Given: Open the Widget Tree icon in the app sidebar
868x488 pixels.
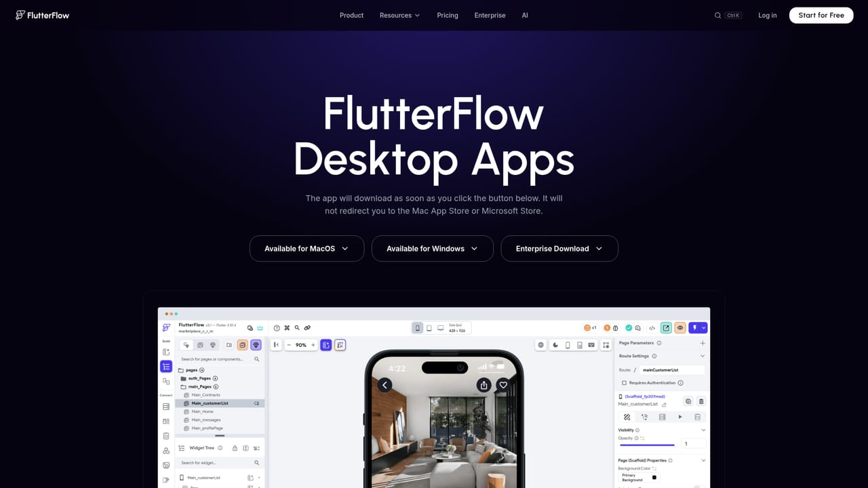Looking at the screenshot, I should (x=166, y=367).
